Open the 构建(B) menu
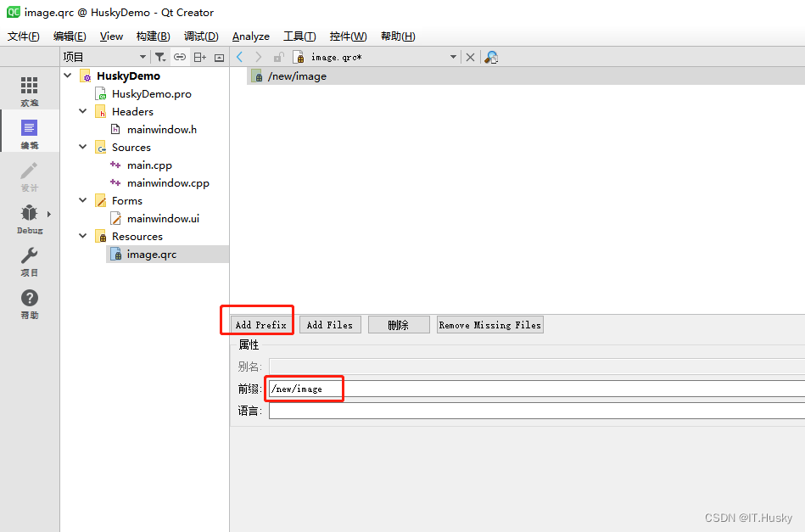Viewport: 805px width, 532px height. click(x=153, y=36)
